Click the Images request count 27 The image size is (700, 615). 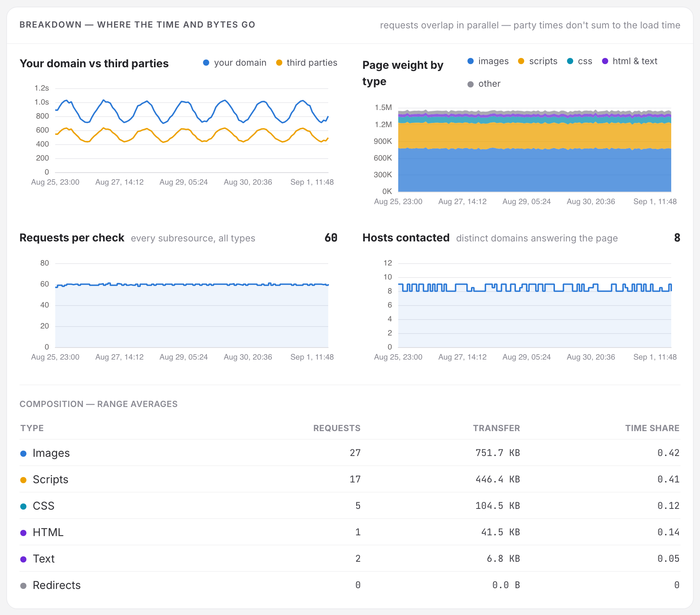[x=355, y=453]
